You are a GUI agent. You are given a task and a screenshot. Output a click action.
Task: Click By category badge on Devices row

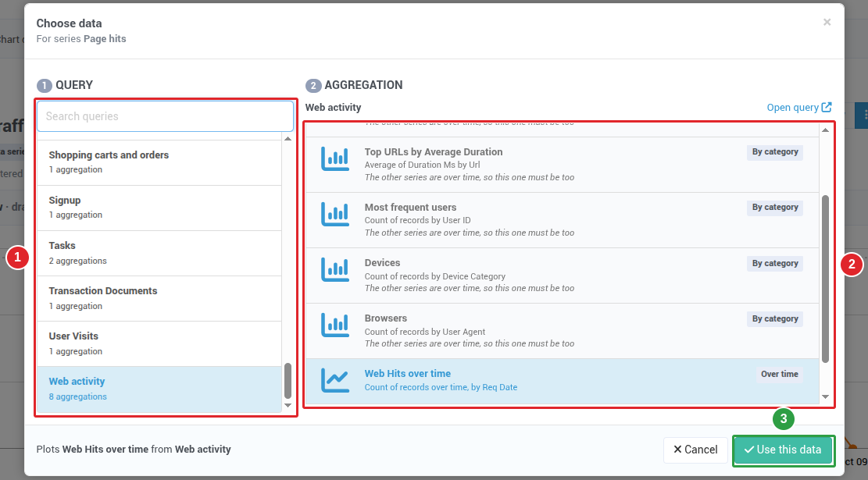point(775,264)
